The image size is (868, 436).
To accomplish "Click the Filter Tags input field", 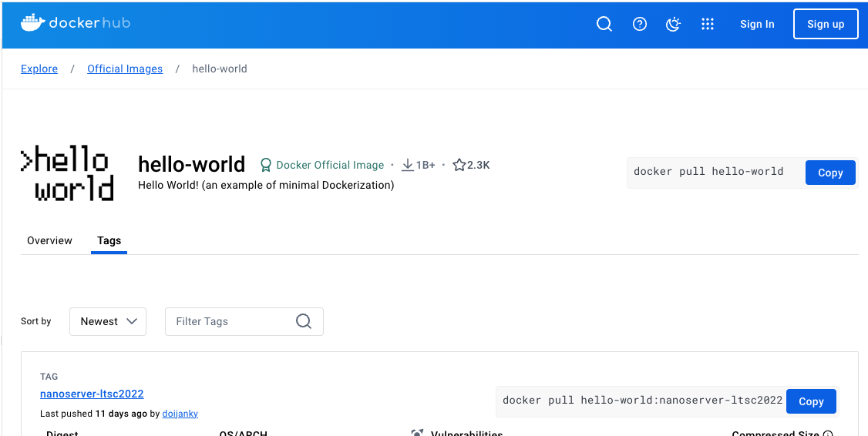I will pyautogui.click(x=244, y=321).
